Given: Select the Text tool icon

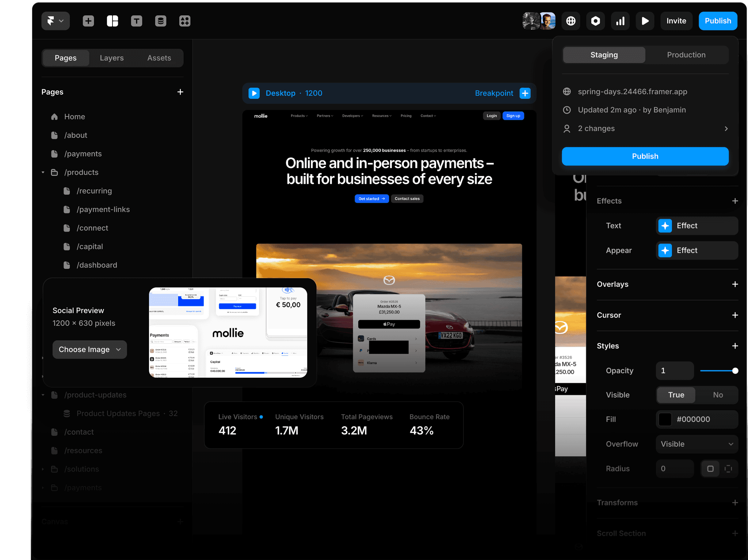Looking at the screenshot, I should (136, 21).
